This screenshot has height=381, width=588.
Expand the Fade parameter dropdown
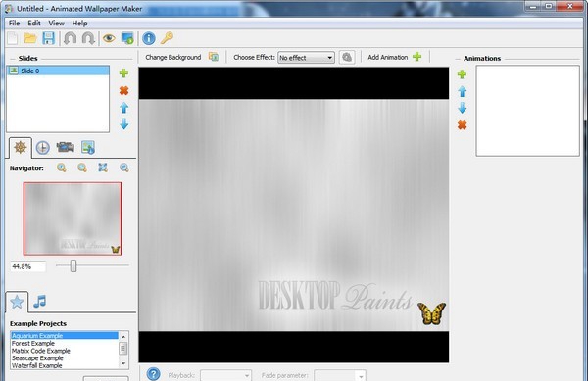click(x=340, y=375)
